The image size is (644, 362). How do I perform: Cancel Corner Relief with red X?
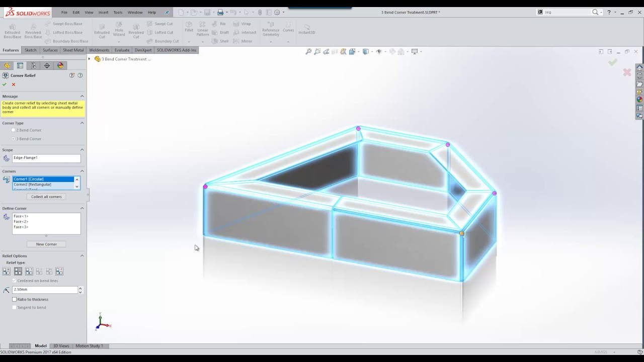14,84
